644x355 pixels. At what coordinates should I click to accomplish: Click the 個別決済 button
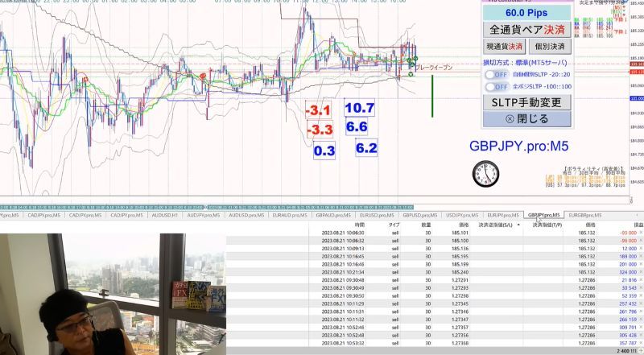pyautogui.click(x=550, y=47)
